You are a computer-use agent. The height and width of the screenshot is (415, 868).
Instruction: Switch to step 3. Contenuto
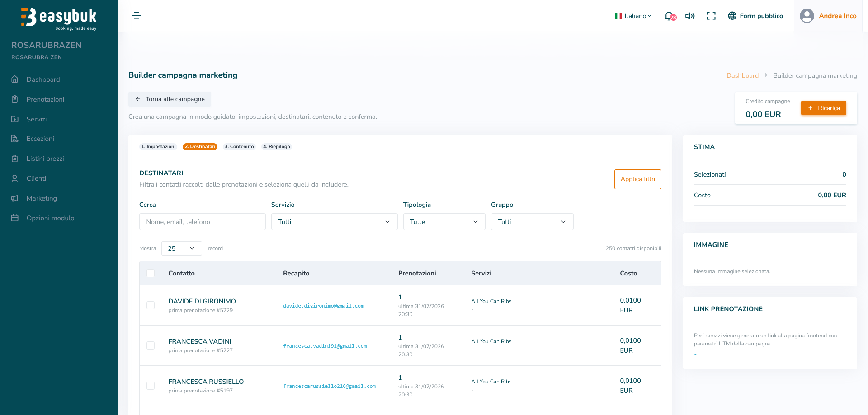pos(239,147)
